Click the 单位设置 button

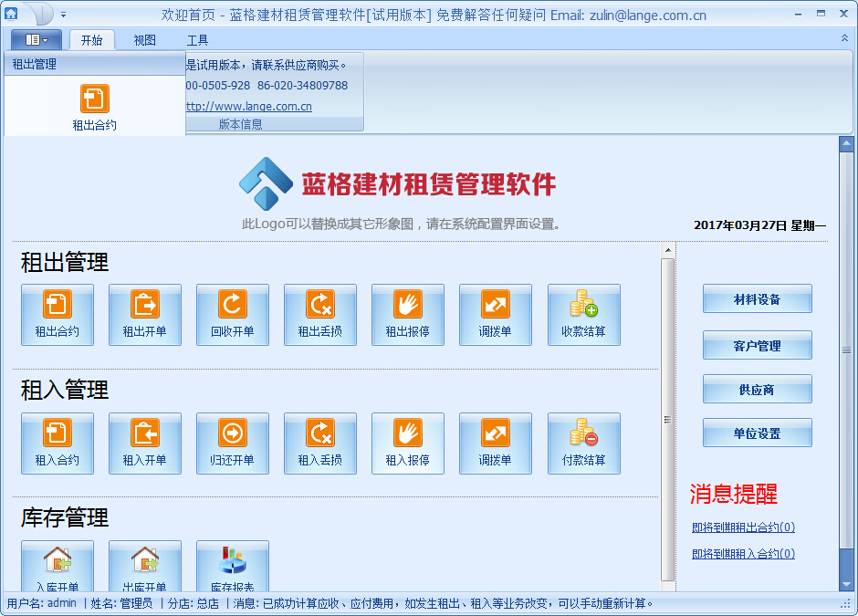point(758,433)
